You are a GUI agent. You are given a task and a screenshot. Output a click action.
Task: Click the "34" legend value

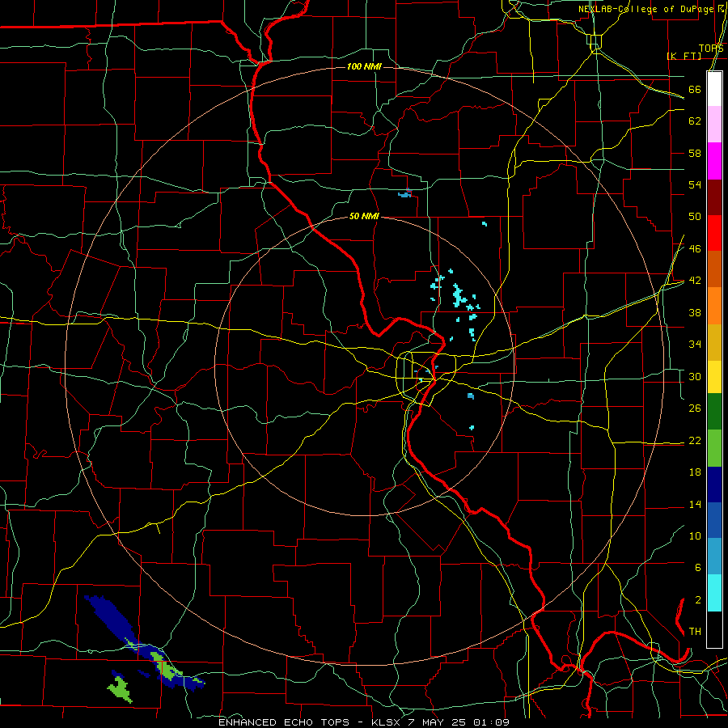point(695,345)
